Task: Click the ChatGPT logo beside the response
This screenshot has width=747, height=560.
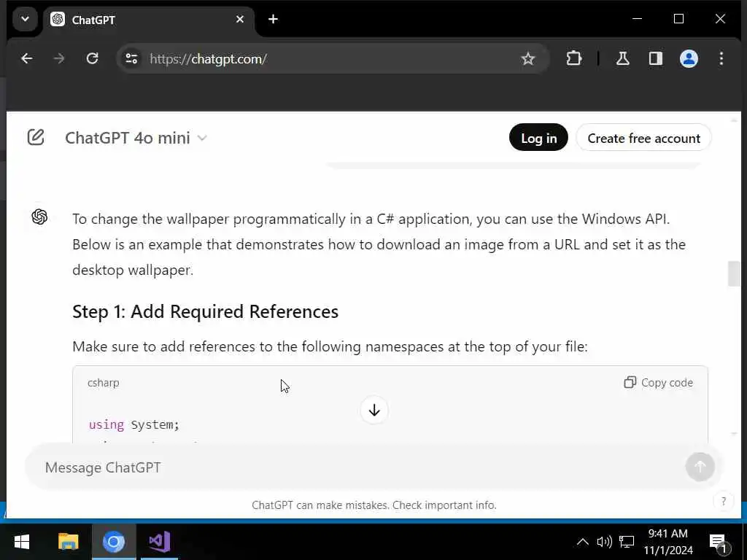Action: point(39,217)
